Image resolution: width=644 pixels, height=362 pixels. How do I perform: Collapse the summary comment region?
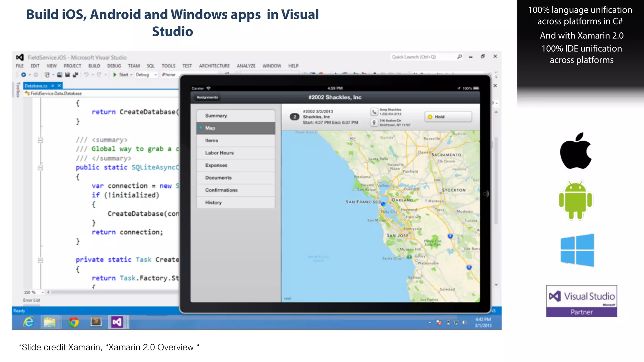tap(40, 140)
